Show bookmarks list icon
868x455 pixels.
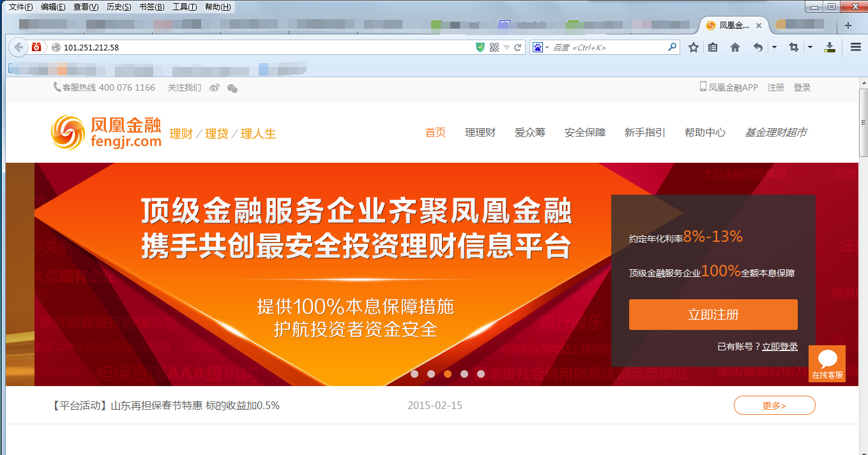coord(713,47)
